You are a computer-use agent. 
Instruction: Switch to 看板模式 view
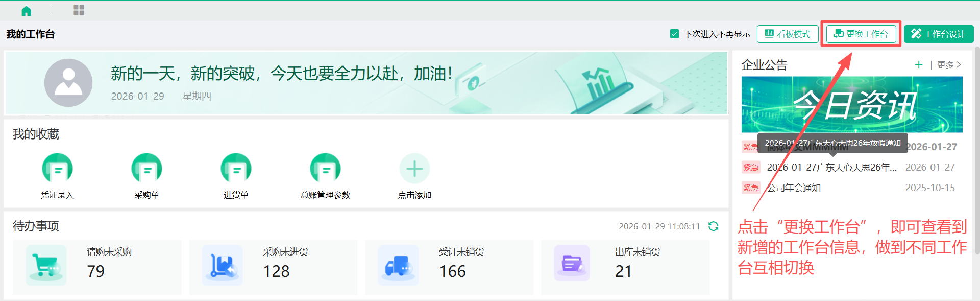pyautogui.click(x=787, y=34)
